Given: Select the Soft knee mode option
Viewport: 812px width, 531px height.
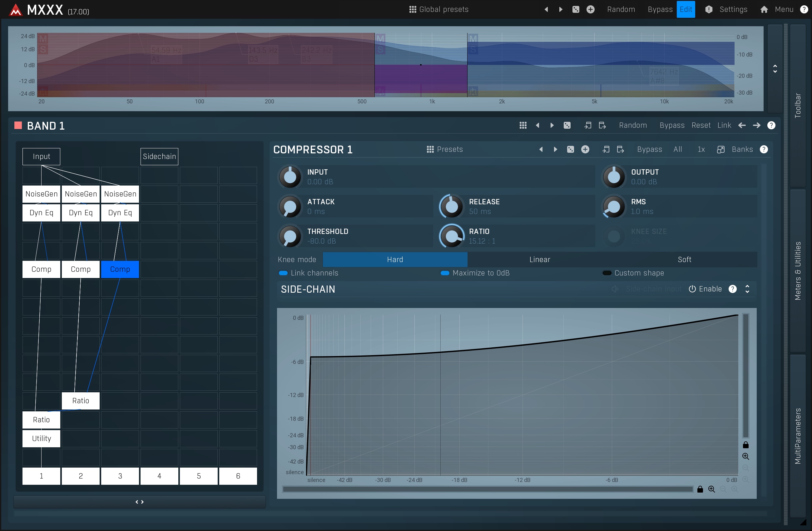Looking at the screenshot, I should 684,259.
